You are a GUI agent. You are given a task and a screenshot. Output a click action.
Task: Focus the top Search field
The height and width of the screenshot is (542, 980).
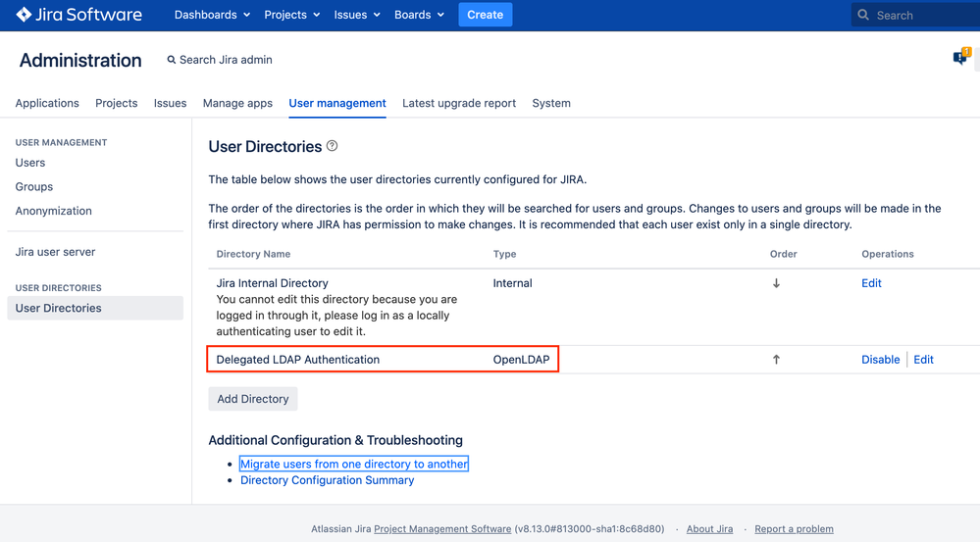(915, 15)
